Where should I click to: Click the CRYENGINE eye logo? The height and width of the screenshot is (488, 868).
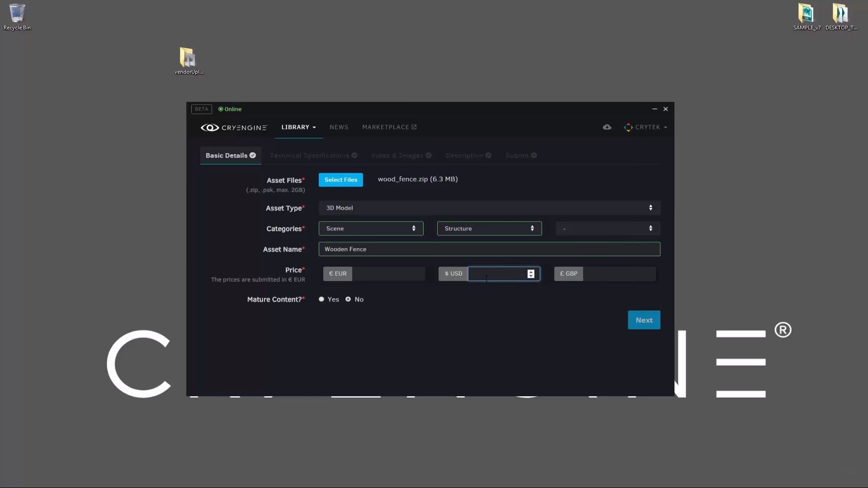pyautogui.click(x=210, y=127)
